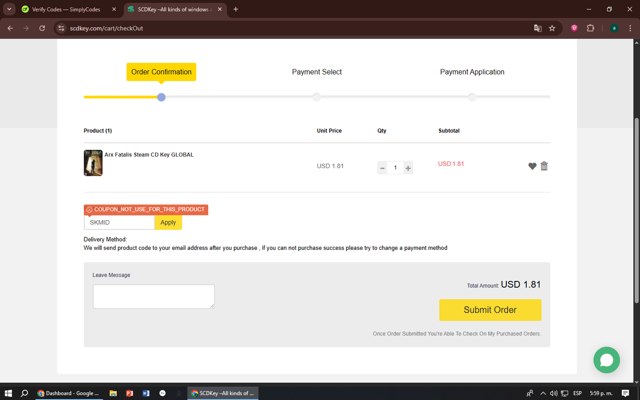Close the SCDKey tab

[x=220, y=9]
